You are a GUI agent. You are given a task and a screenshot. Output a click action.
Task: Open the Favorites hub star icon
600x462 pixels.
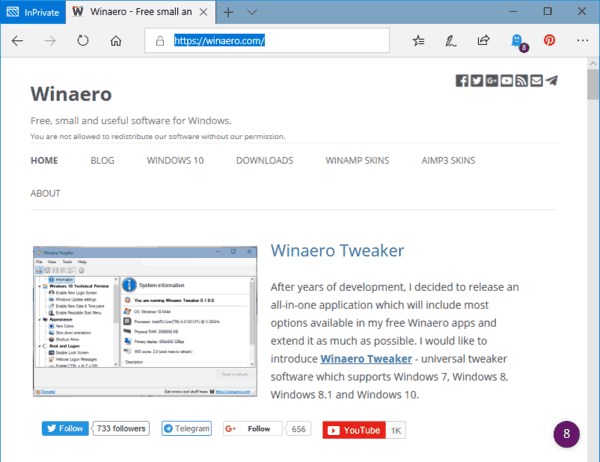point(419,40)
